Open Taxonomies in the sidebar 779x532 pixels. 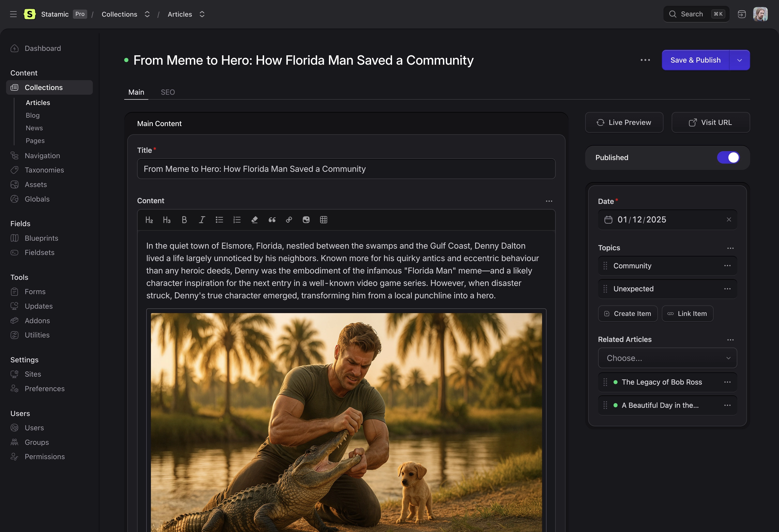(x=44, y=170)
